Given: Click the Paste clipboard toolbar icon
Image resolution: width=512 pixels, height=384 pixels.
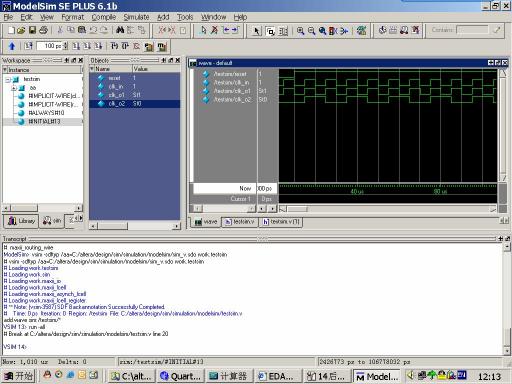Looking at the screenshot, I should point(82,30).
